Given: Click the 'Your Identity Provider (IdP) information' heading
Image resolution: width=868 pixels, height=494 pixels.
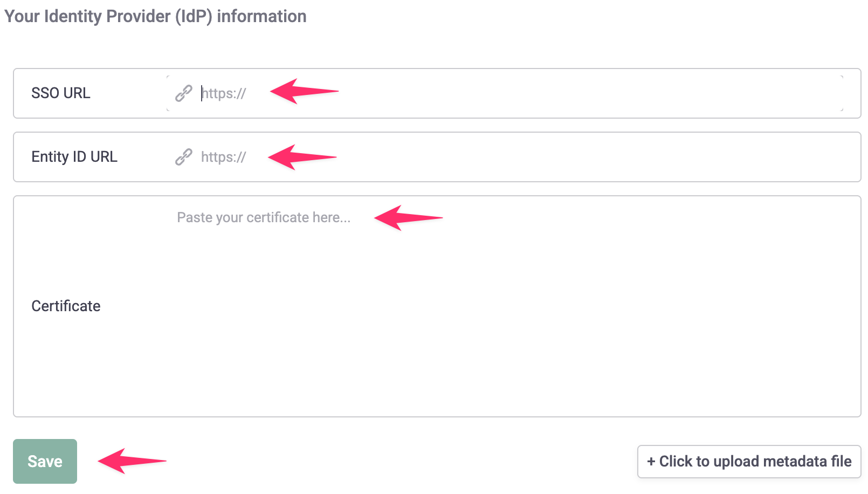Looking at the screenshot, I should [x=155, y=16].
